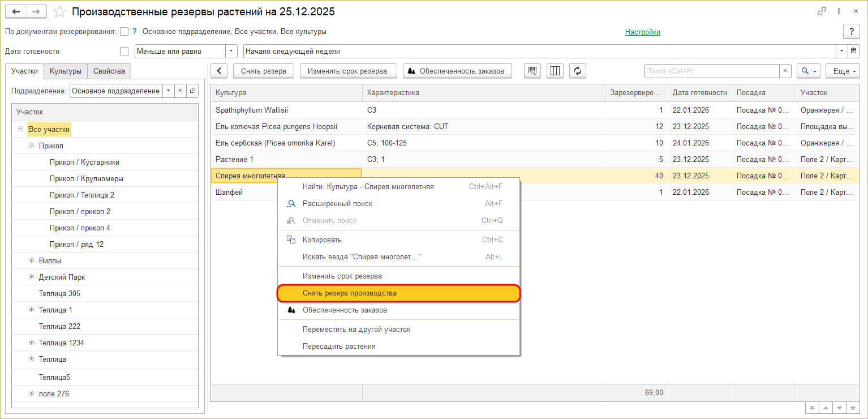The height and width of the screenshot is (419, 868).
Task: Expand the 'Виллы' tree node
Action: [32, 261]
